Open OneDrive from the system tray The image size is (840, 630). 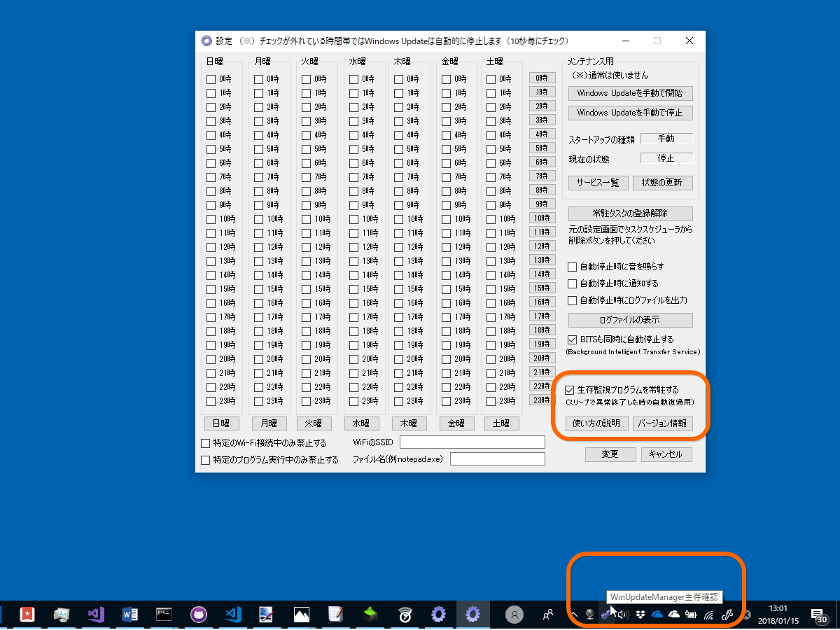[x=658, y=615]
